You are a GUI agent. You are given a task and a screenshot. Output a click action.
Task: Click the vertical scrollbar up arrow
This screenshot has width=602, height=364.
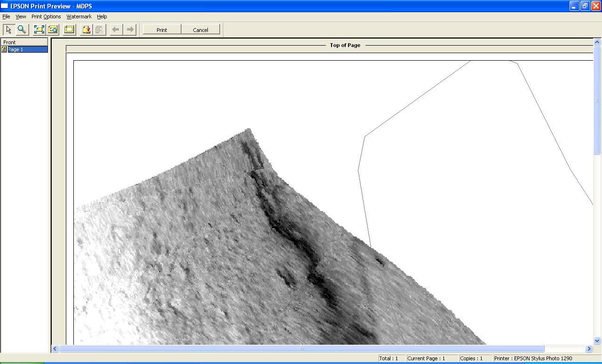pos(597,42)
